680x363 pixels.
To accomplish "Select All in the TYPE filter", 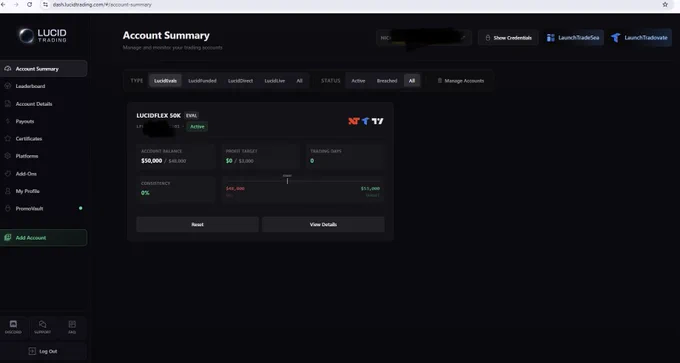I will (299, 81).
